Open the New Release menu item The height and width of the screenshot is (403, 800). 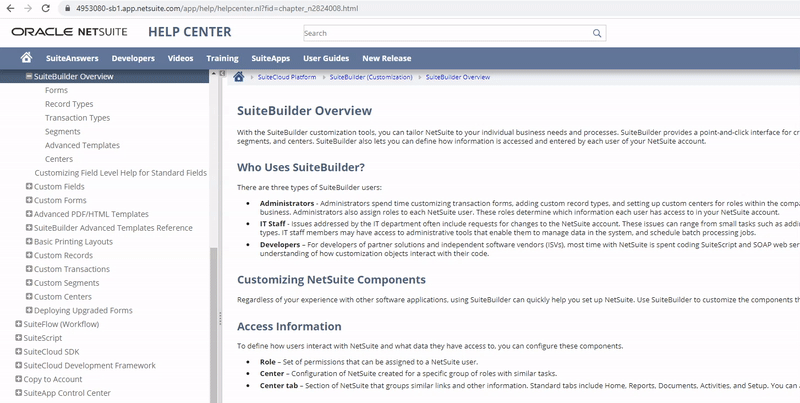click(x=387, y=58)
